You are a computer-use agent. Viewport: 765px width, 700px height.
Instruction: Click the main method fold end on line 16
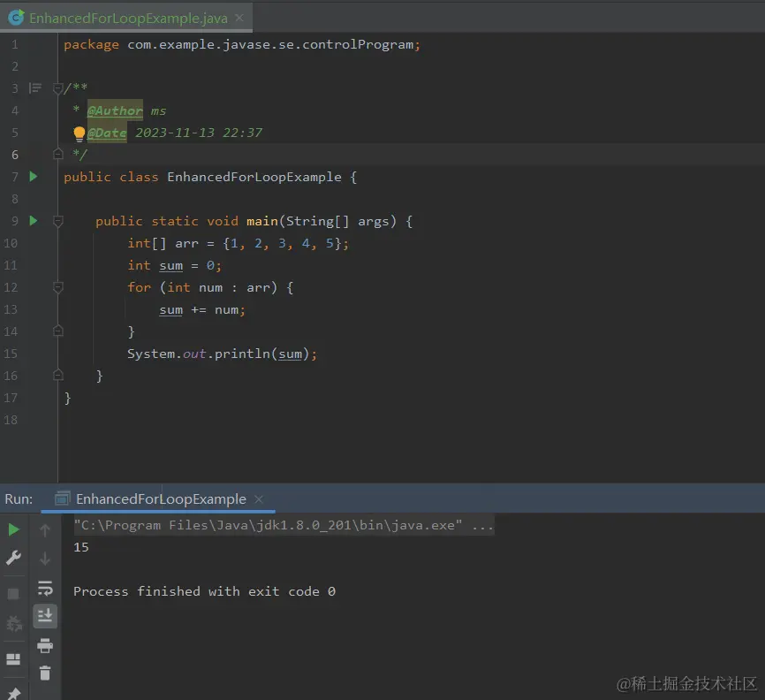pos(58,376)
